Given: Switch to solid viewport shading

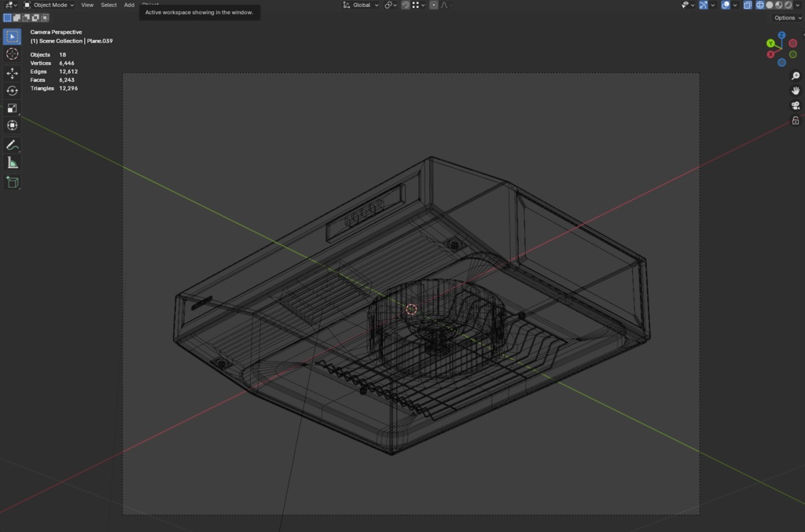Looking at the screenshot, I should point(770,6).
